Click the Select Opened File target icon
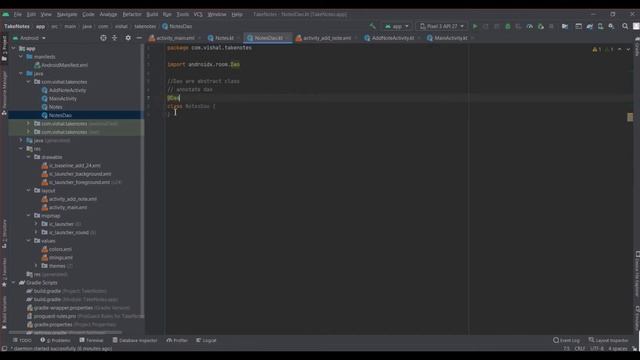The width and height of the screenshot is (640, 360). [x=103, y=38]
